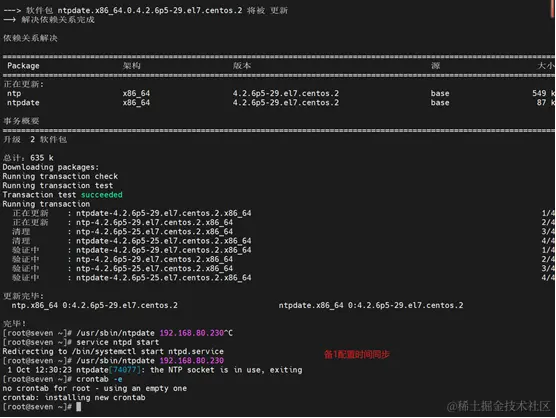Click the 549 k size value

click(543, 93)
